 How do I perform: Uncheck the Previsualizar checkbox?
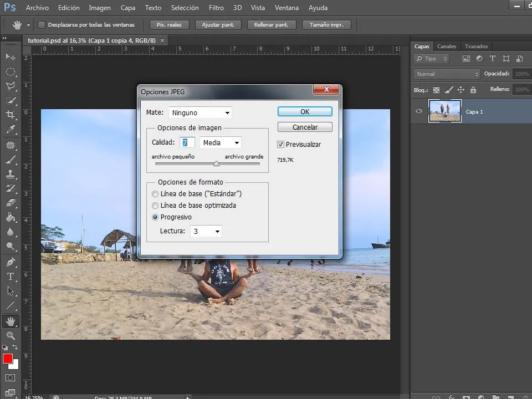[280, 144]
